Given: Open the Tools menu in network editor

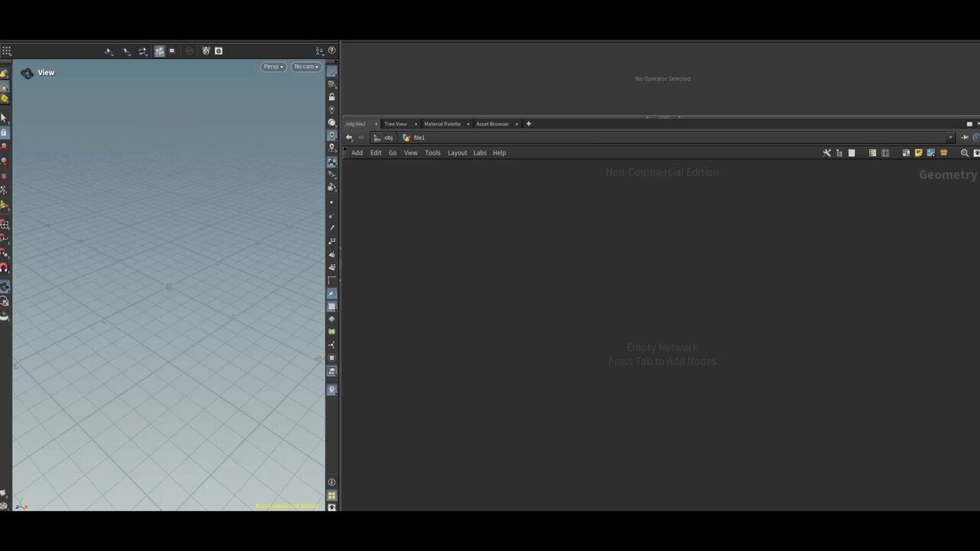Looking at the screenshot, I should pyautogui.click(x=433, y=153).
